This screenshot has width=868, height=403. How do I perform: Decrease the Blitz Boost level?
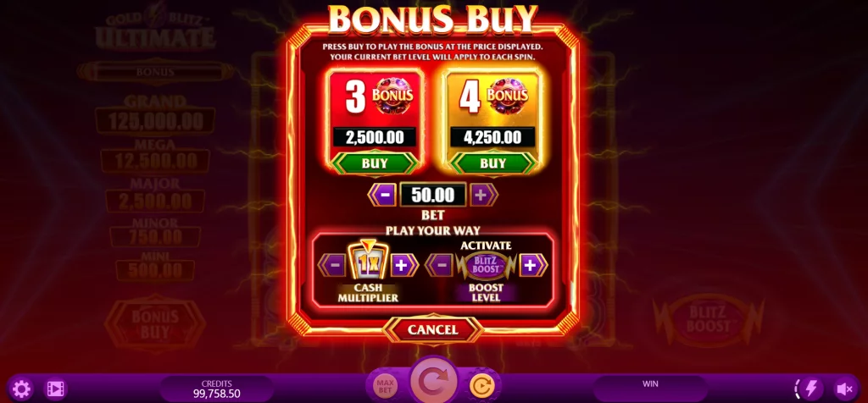439,265
